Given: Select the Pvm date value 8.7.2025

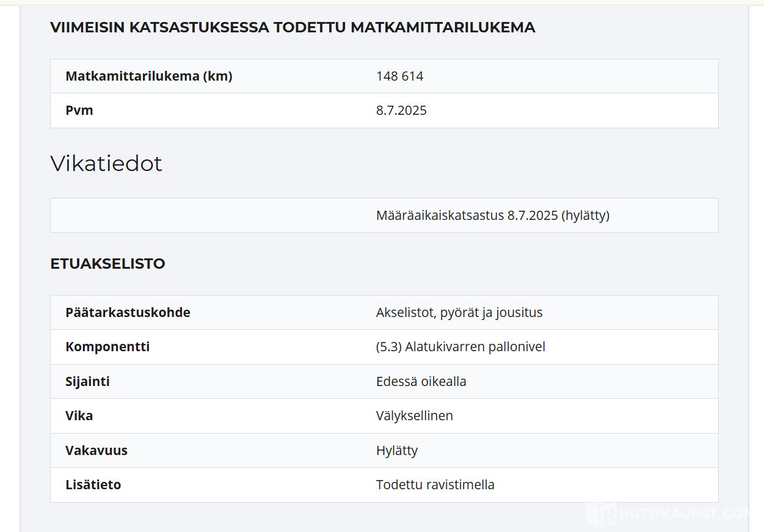Looking at the screenshot, I should tap(401, 111).
